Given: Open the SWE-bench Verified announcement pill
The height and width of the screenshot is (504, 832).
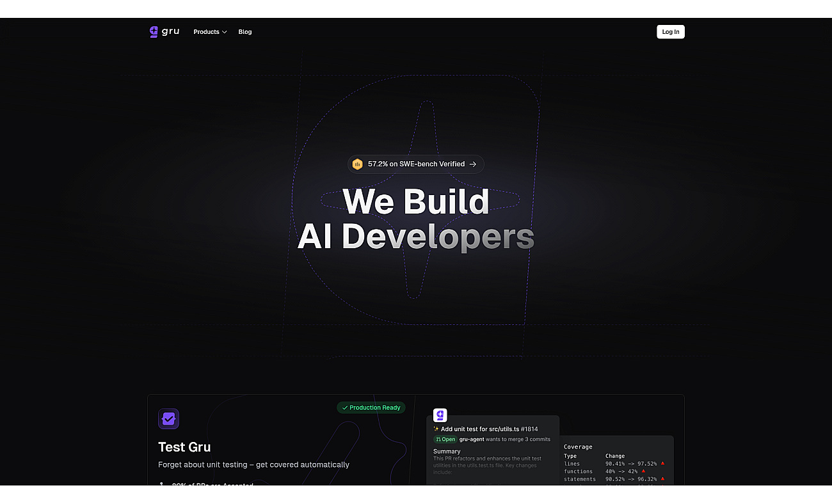Looking at the screenshot, I should tap(416, 164).
